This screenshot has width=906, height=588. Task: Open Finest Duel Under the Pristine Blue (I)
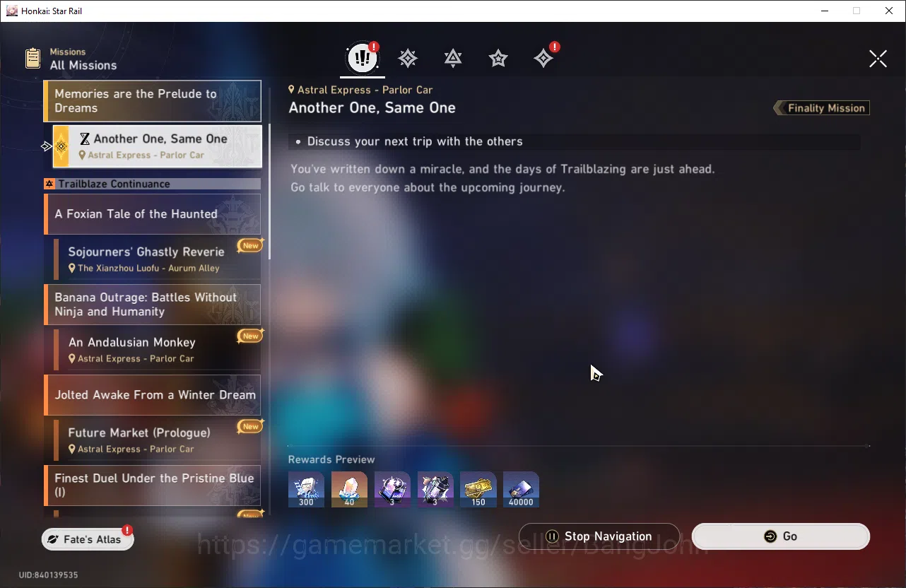(153, 486)
